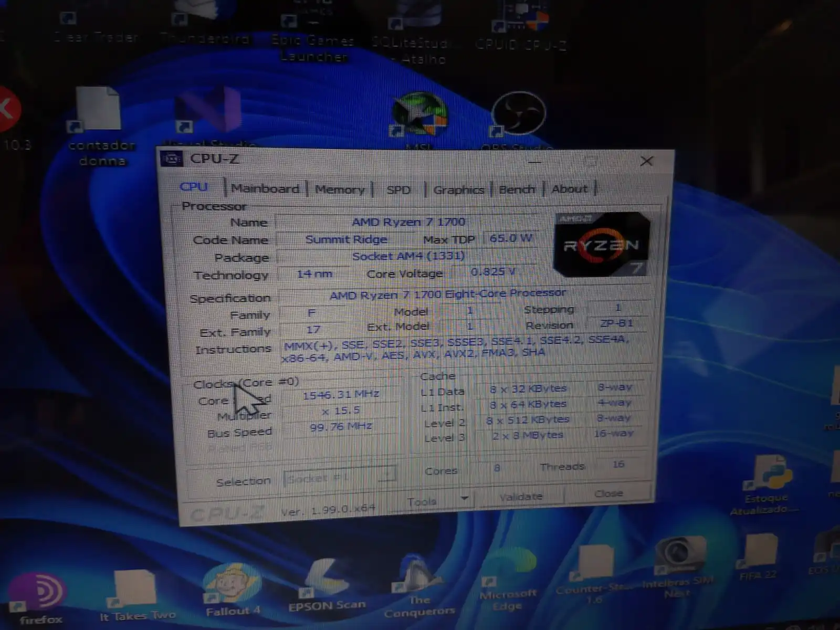Click the Cores count value "8"

497,468
